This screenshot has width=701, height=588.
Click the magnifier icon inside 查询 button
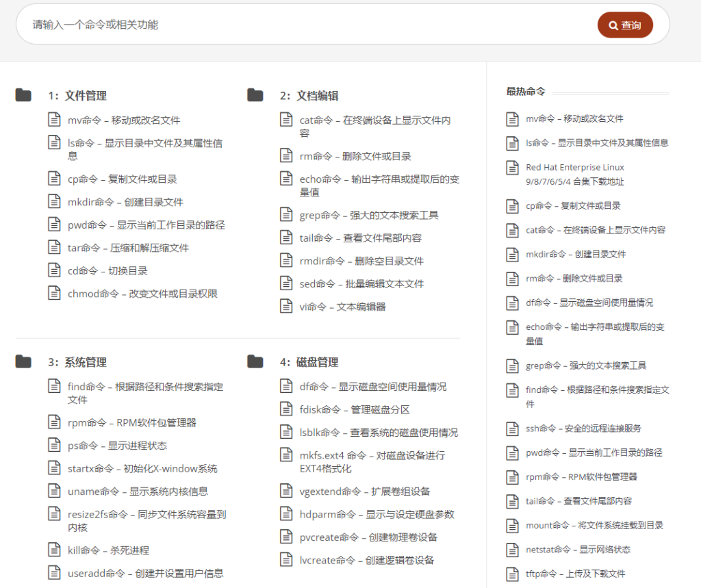(613, 24)
